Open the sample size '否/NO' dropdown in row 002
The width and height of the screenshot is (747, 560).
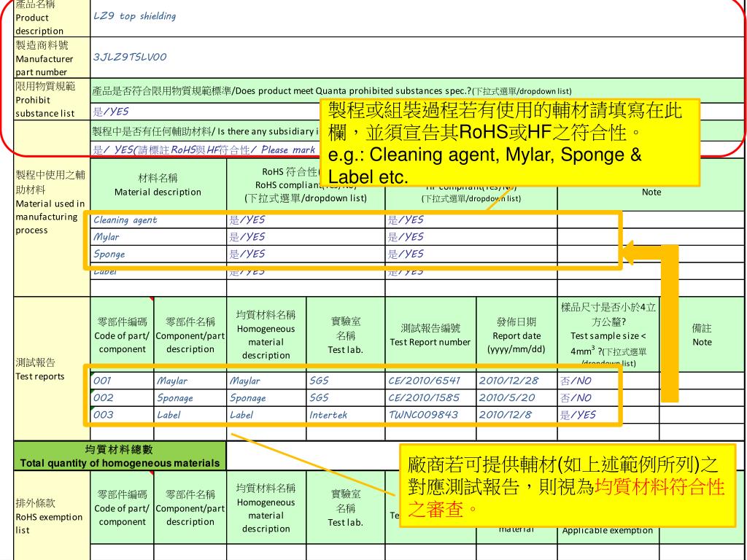tap(608, 398)
